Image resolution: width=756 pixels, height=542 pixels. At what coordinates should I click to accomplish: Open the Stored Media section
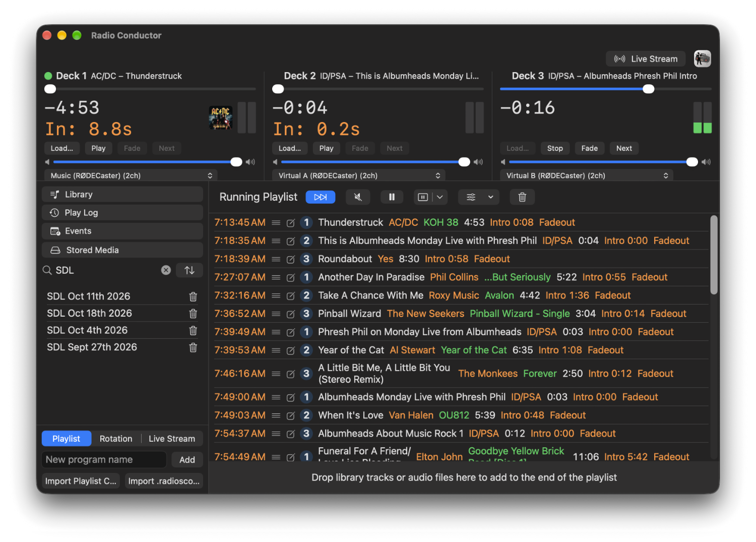tap(122, 250)
